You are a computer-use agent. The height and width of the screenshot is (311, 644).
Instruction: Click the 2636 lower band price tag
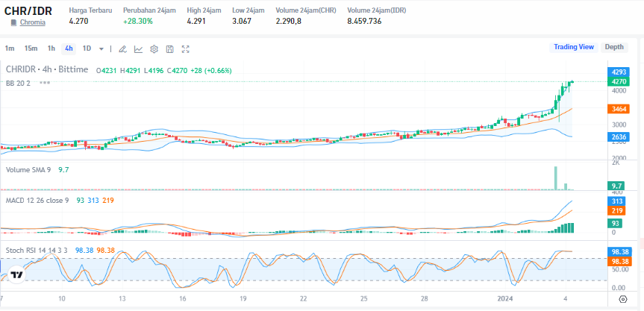[x=618, y=137]
